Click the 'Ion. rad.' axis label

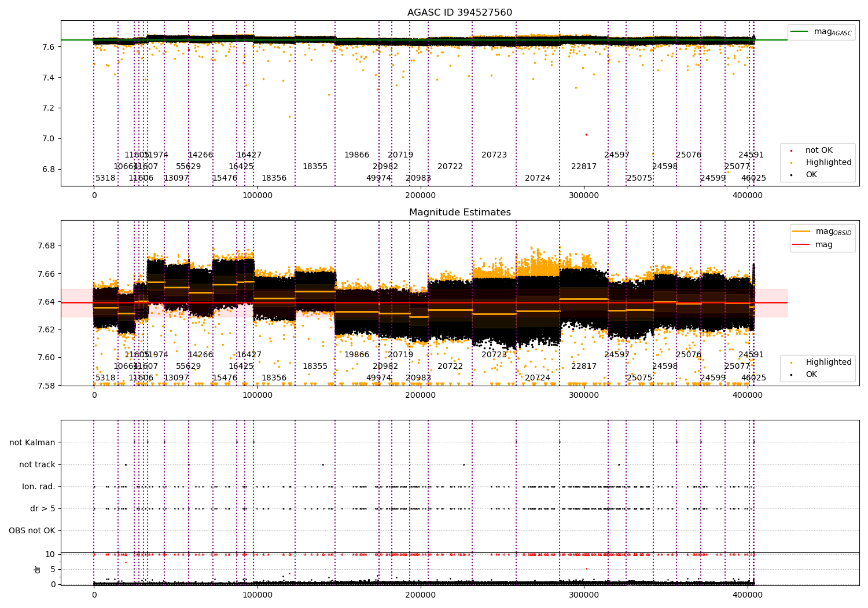click(x=39, y=486)
